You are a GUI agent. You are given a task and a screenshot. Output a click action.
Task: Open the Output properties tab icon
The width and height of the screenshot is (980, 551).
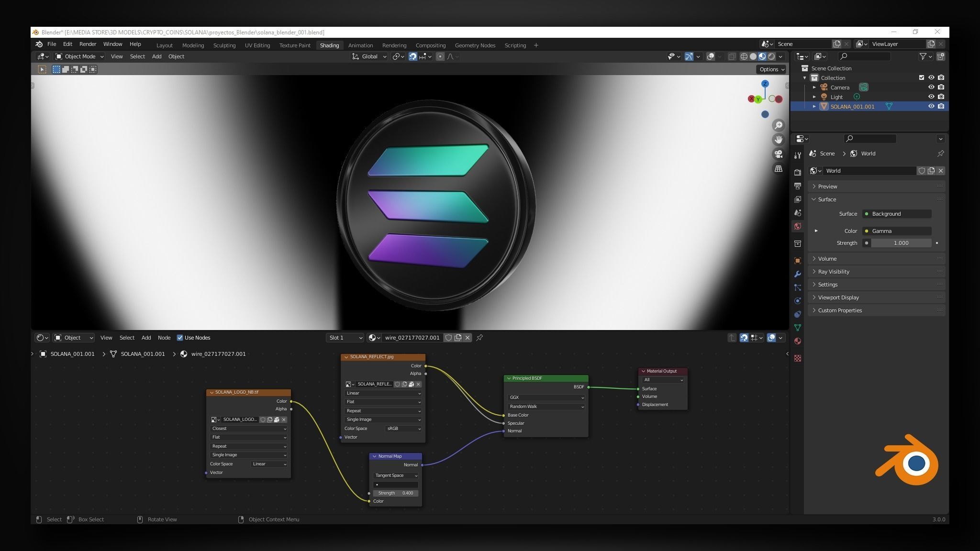[797, 186]
